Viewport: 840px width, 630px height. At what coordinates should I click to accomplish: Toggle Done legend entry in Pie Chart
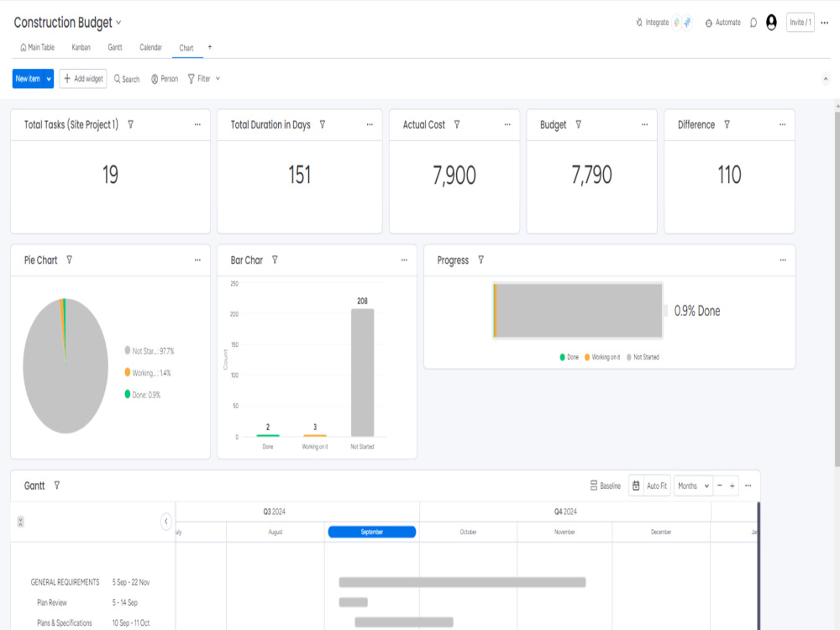pyautogui.click(x=143, y=395)
